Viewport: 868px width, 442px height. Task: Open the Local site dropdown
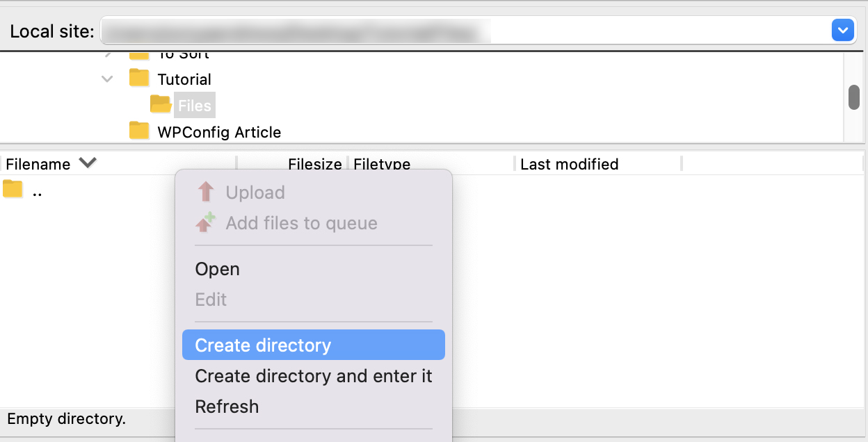pos(842,30)
